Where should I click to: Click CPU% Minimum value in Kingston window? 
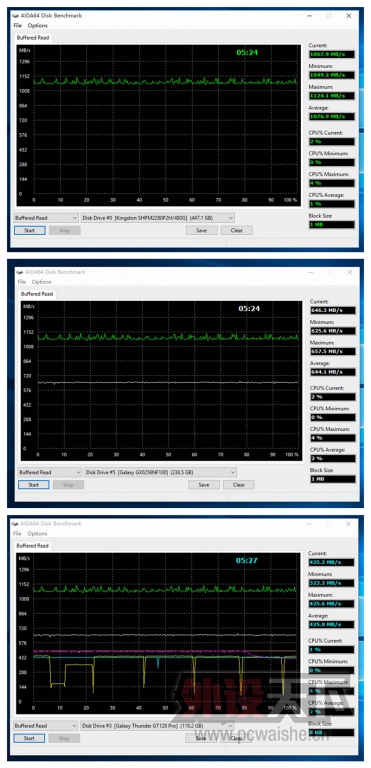coord(331,162)
